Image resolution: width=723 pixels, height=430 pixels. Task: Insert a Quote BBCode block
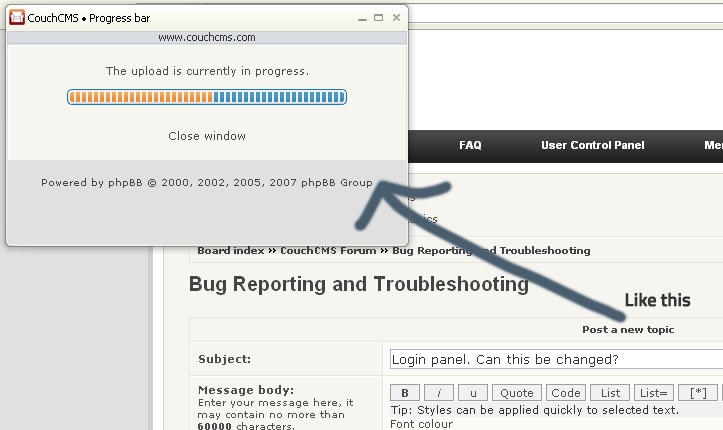coord(517,393)
